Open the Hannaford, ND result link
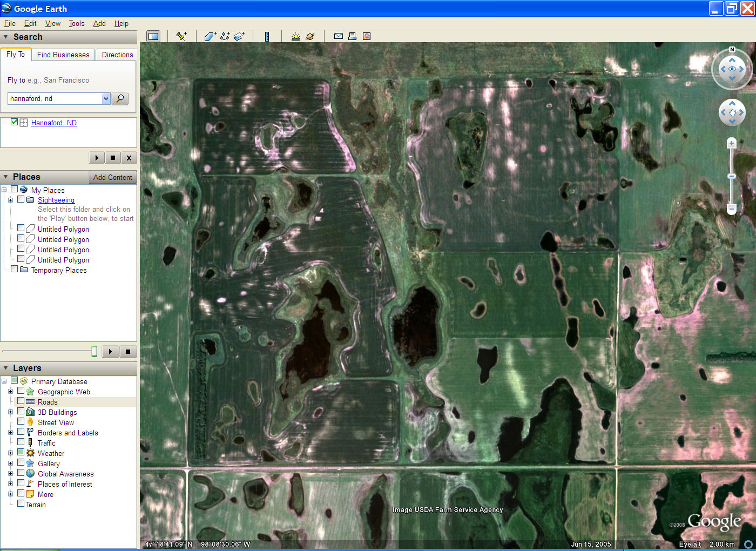This screenshot has width=756, height=551. tap(54, 123)
